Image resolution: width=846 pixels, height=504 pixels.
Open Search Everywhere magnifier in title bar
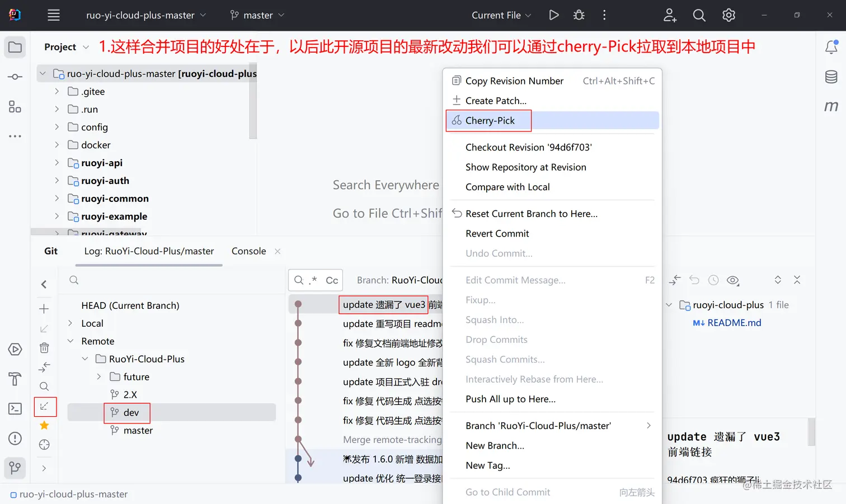[699, 15]
